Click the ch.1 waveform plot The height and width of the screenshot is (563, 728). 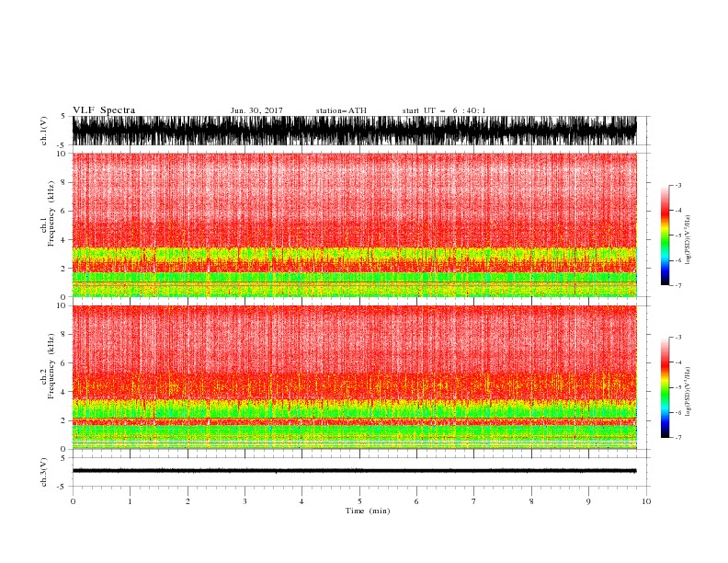click(x=354, y=131)
